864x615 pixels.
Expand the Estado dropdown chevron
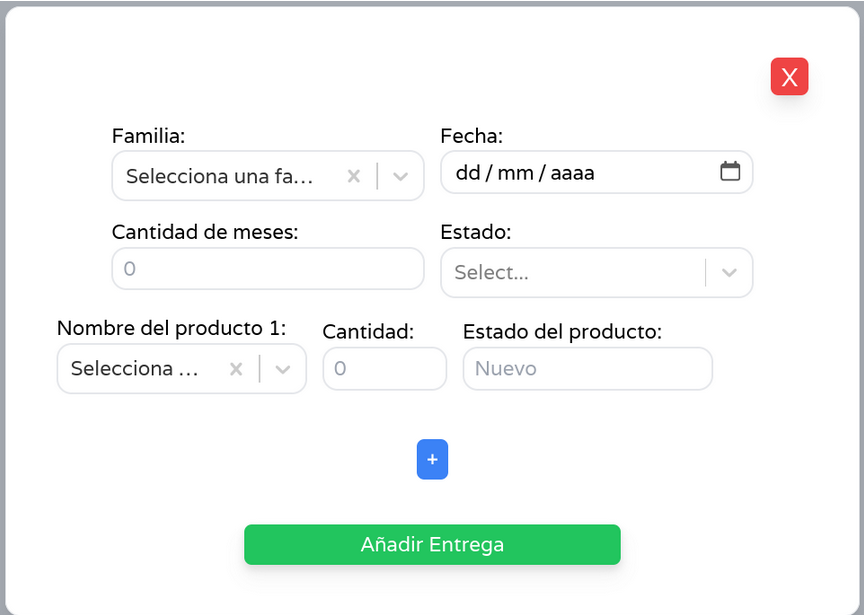coord(729,273)
